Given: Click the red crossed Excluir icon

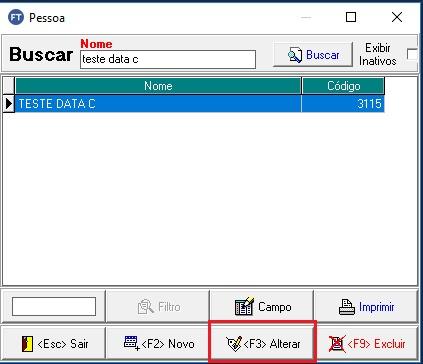Looking at the screenshot, I should [337, 344].
